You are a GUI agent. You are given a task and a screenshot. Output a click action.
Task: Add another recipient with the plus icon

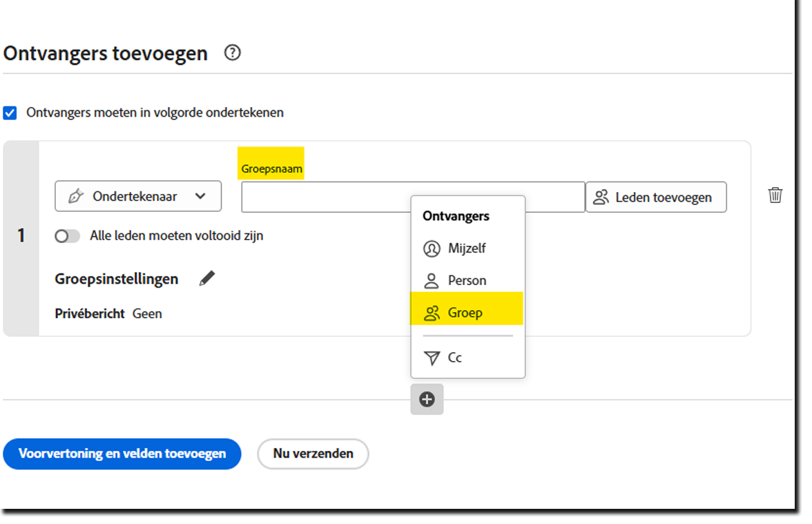coord(427,399)
